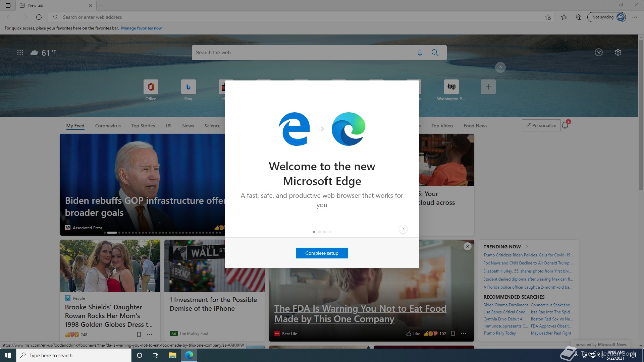This screenshot has height=362, width=644.
Task: Open Fox News and CNN trending link
Action: (x=528, y=263)
